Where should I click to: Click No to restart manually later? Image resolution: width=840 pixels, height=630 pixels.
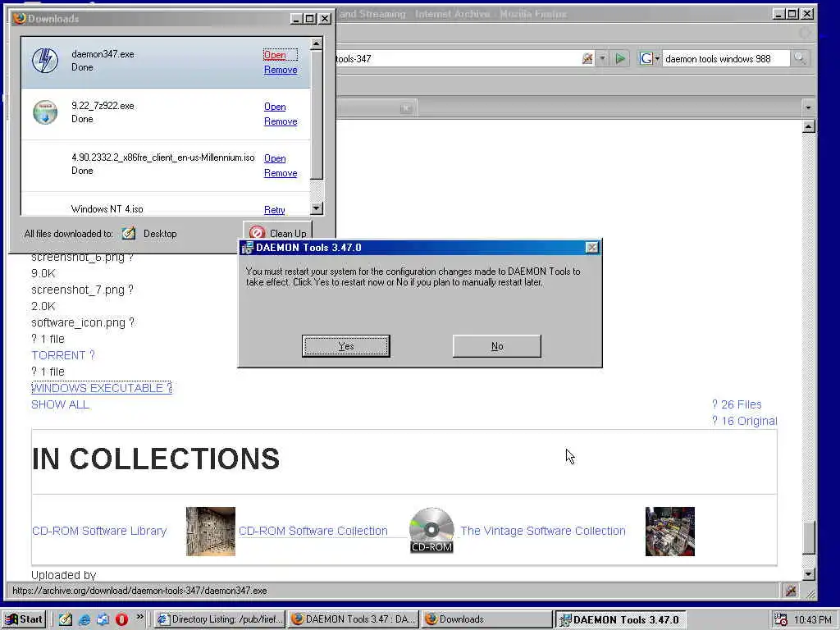click(x=496, y=346)
